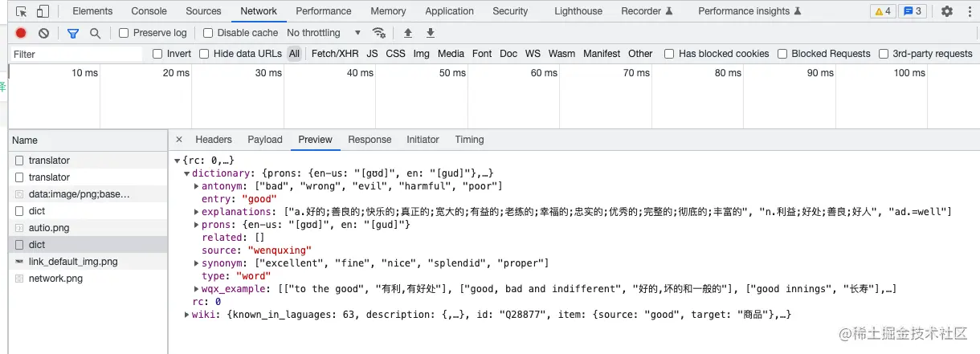980x354 pixels.
Task: Click the issues badge showing 3
Action: pos(913,11)
